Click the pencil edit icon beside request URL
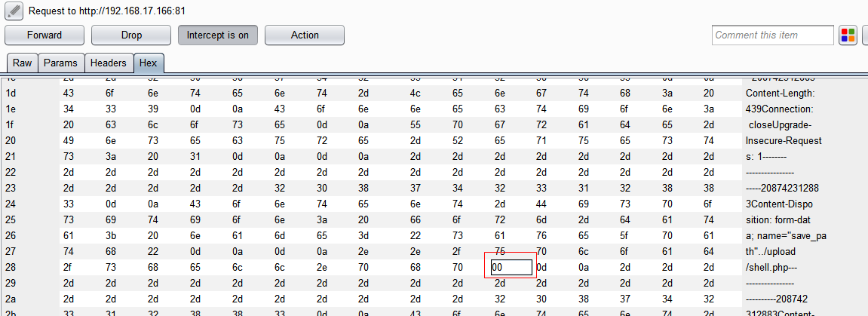 (13, 11)
